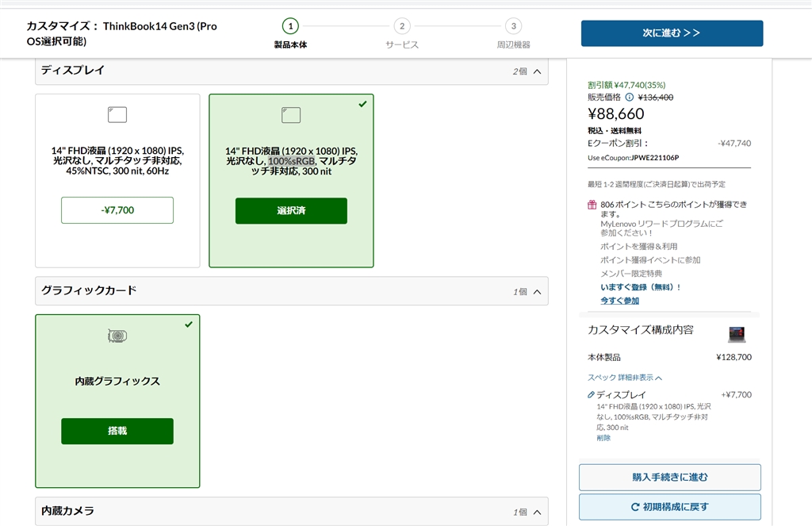Click 購入手続きに進む button

[x=669, y=477]
